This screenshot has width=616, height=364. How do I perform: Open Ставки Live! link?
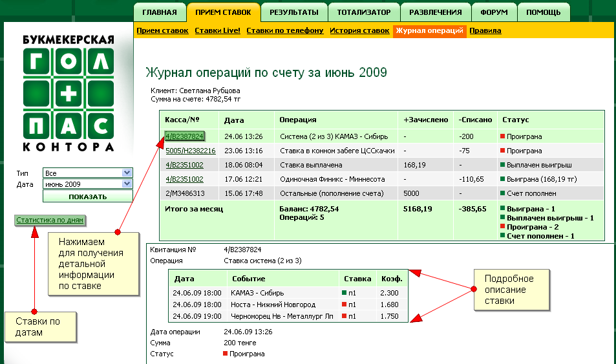pyautogui.click(x=217, y=30)
